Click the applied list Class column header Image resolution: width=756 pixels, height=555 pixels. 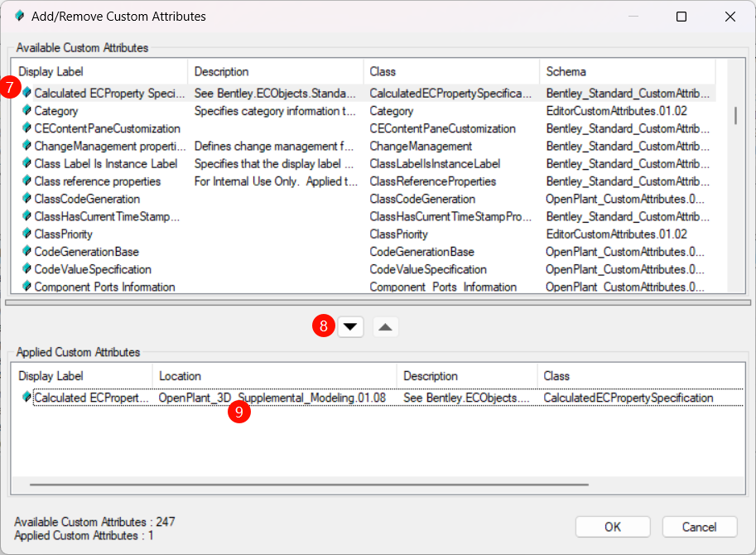pos(641,375)
